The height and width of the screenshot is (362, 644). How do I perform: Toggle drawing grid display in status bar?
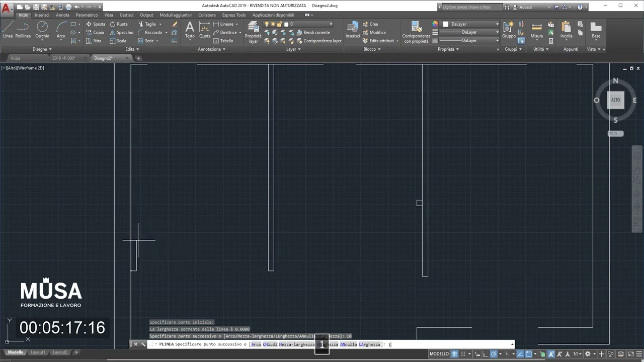(x=454, y=354)
